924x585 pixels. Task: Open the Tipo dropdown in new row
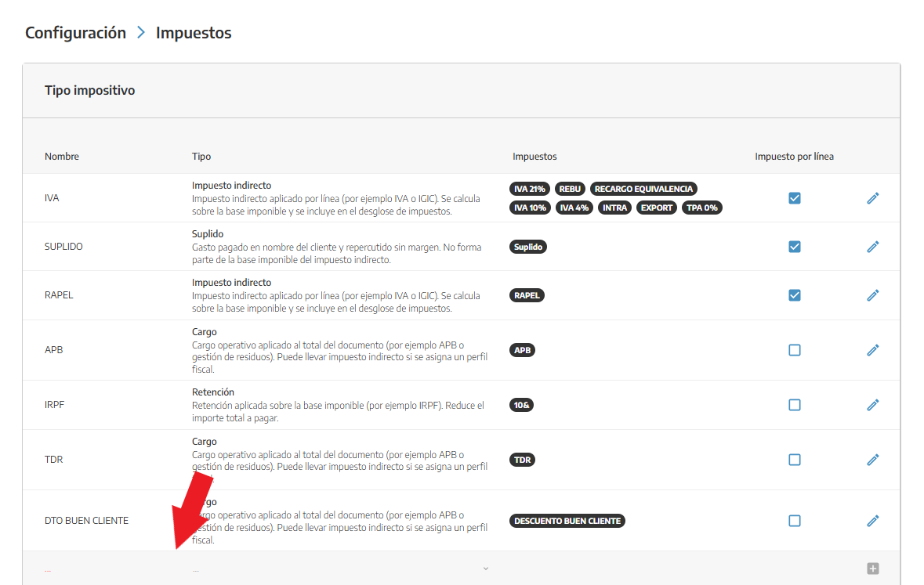pos(341,569)
